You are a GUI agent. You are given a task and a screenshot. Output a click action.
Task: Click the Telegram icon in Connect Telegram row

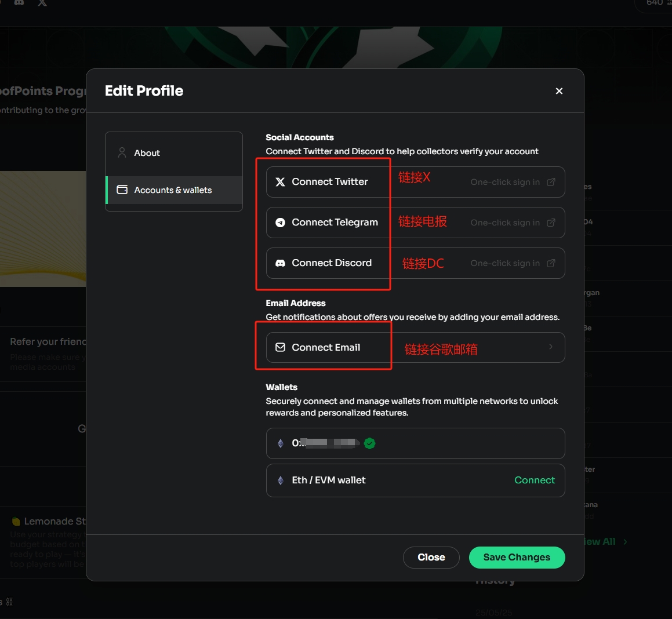(x=280, y=223)
